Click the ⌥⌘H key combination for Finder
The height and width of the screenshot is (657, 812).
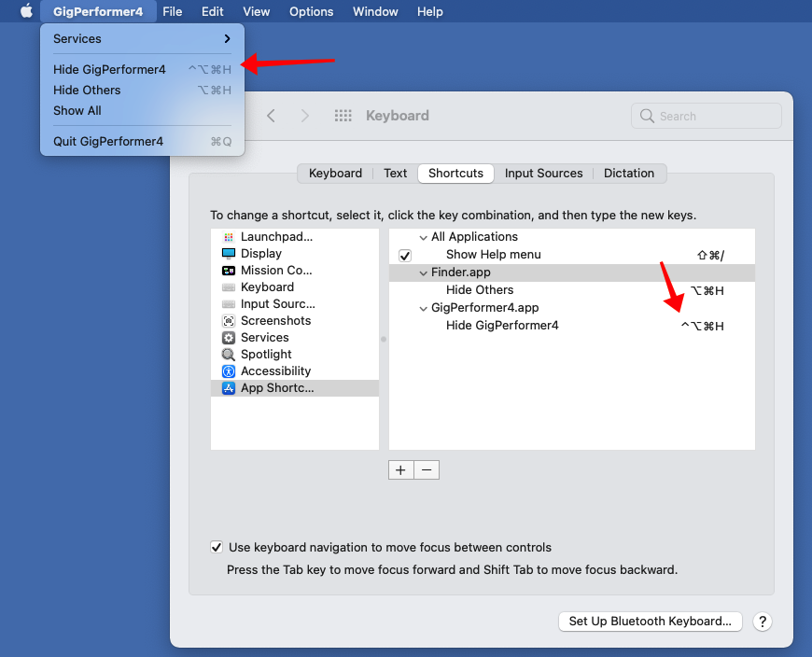707,291
